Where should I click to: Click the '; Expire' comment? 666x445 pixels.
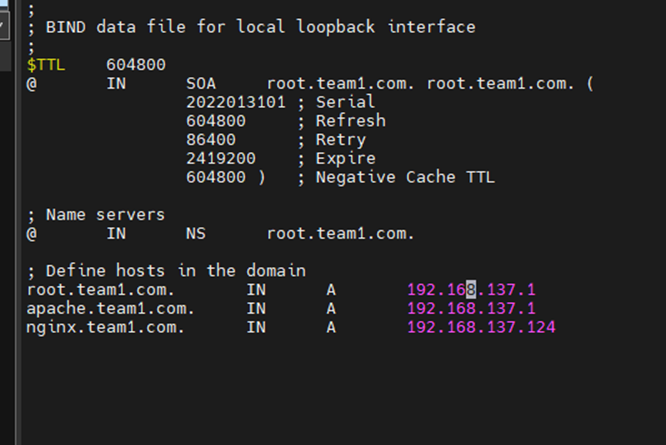point(336,158)
